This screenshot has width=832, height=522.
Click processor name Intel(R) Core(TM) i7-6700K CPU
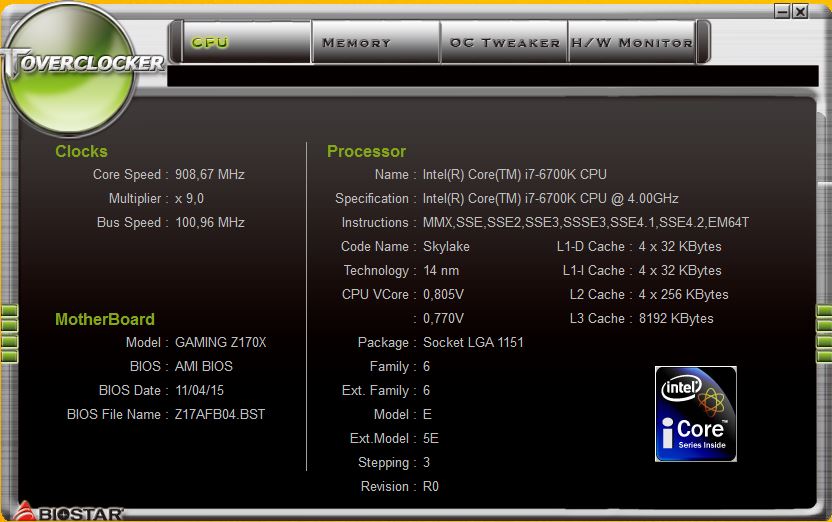click(515, 175)
